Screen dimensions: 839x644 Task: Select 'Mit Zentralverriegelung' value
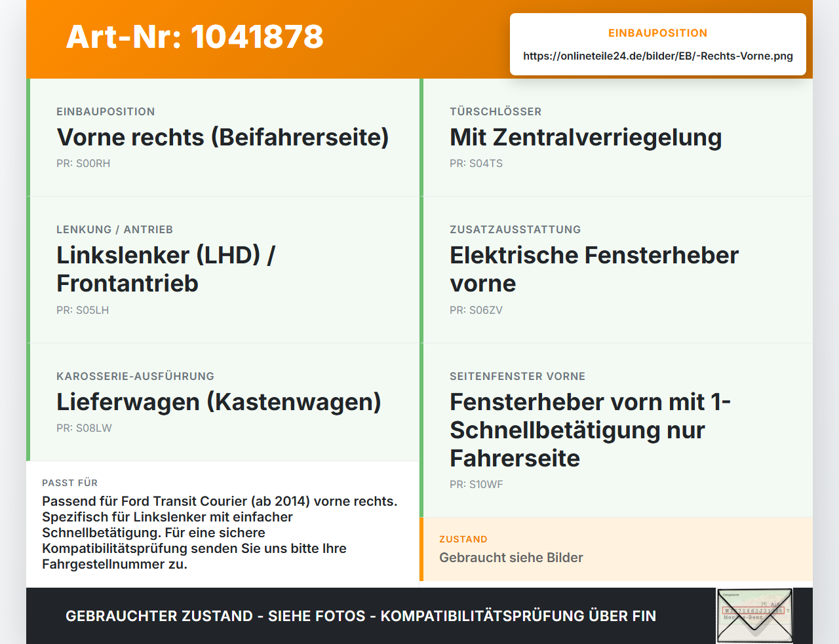click(x=586, y=138)
